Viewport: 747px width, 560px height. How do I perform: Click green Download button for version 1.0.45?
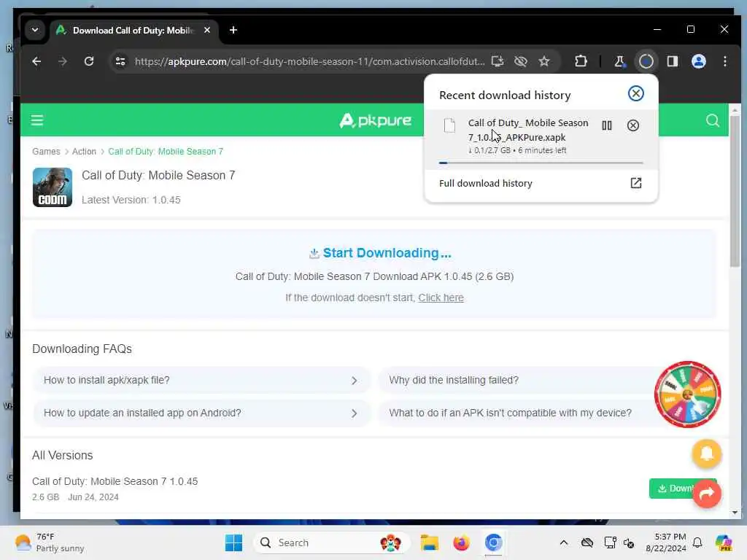(x=671, y=489)
